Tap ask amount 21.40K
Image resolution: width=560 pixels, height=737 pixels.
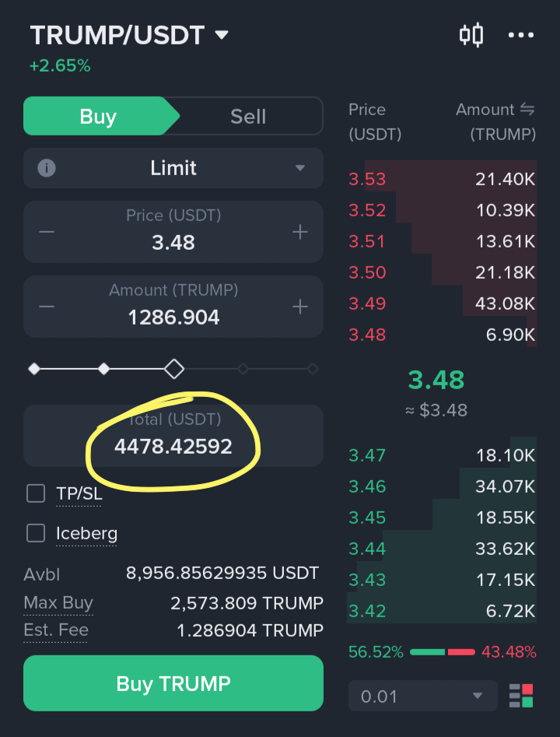(x=505, y=179)
